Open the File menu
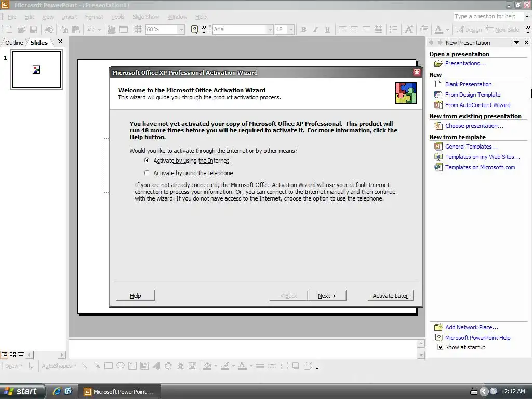The image size is (532, 399). point(12,17)
